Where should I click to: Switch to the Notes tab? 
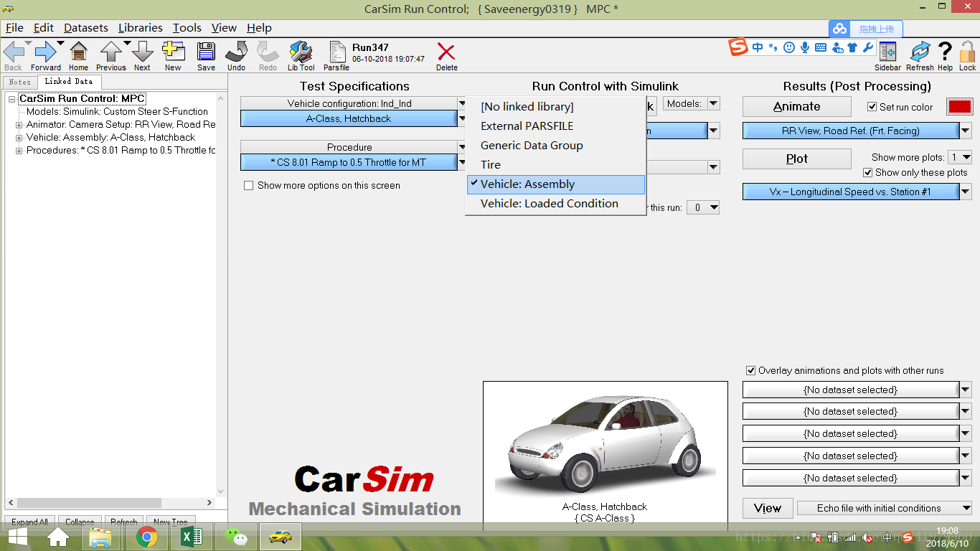(x=20, y=82)
